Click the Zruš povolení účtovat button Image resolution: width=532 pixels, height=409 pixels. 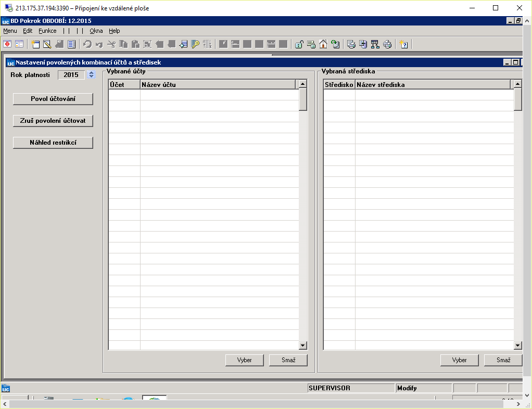pos(53,121)
